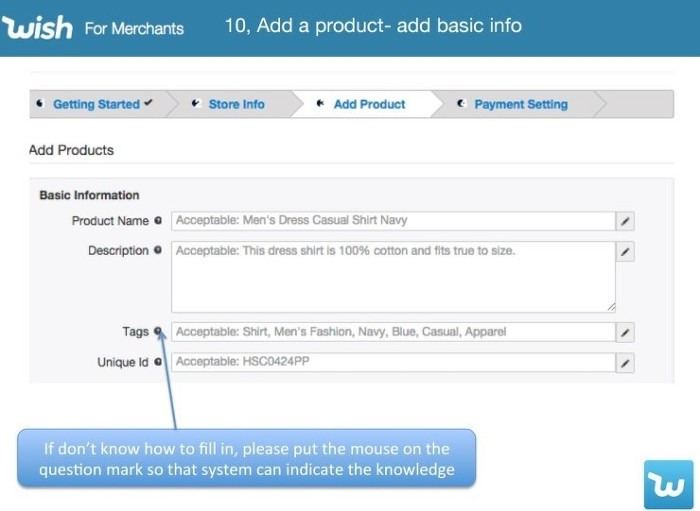Click into the Unique Id field
Screen dimensions: 700x511
click(x=393, y=363)
